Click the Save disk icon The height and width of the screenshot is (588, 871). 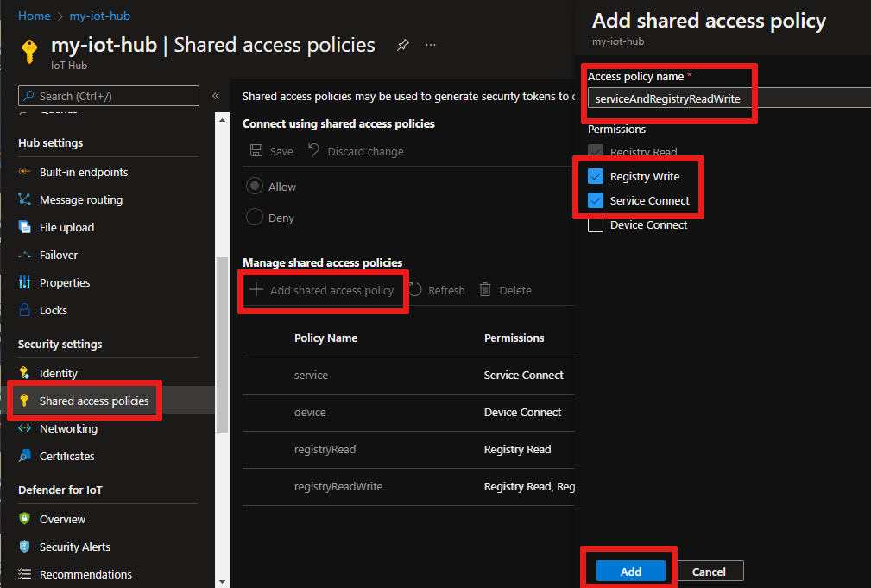pyautogui.click(x=256, y=151)
